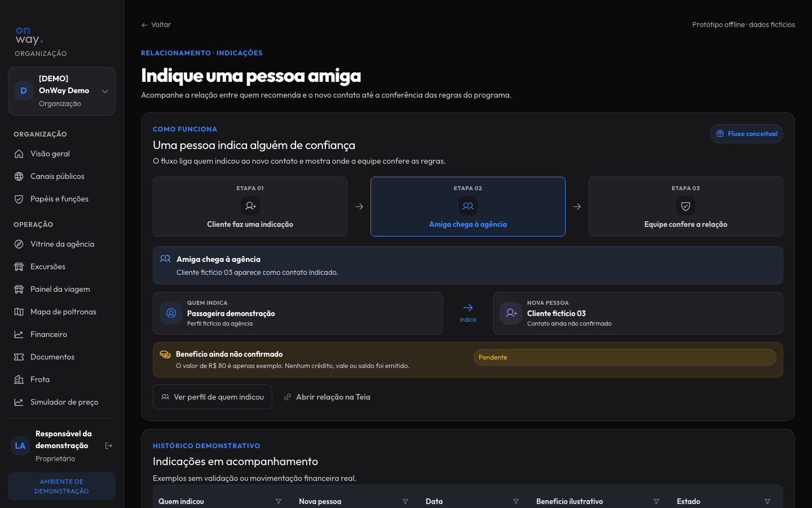Open the Benefício ilustrativo column filter
Viewport: 812px width, 508px height.
656,501
